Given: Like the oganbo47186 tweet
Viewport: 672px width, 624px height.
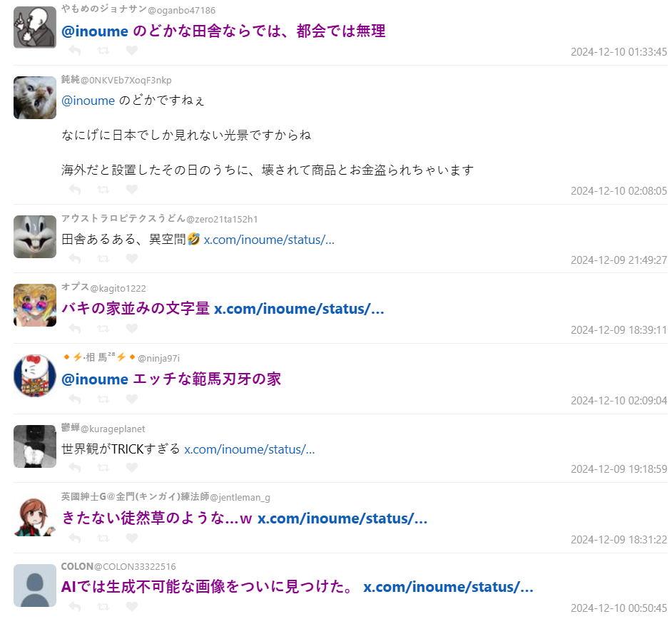Looking at the screenshot, I should 132,51.
